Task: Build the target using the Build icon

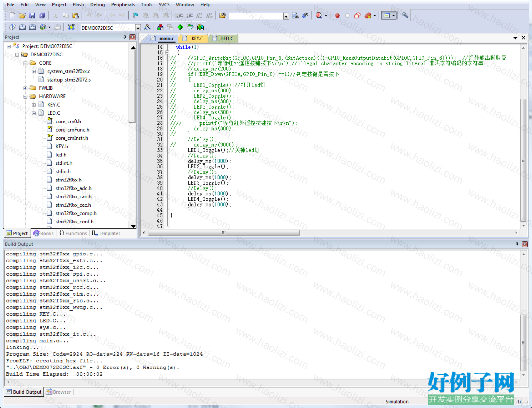Action: [22, 27]
